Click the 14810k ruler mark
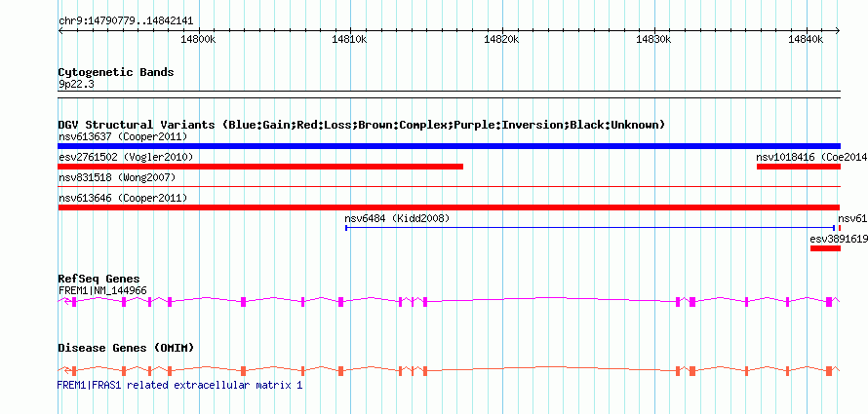This screenshot has width=868, height=414. (x=349, y=39)
